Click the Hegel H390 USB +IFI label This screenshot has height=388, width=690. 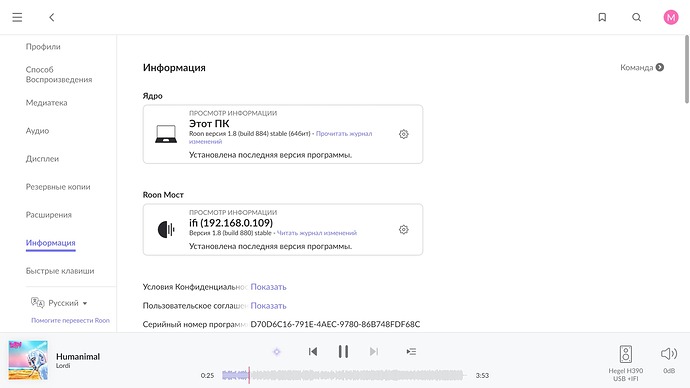point(626,375)
